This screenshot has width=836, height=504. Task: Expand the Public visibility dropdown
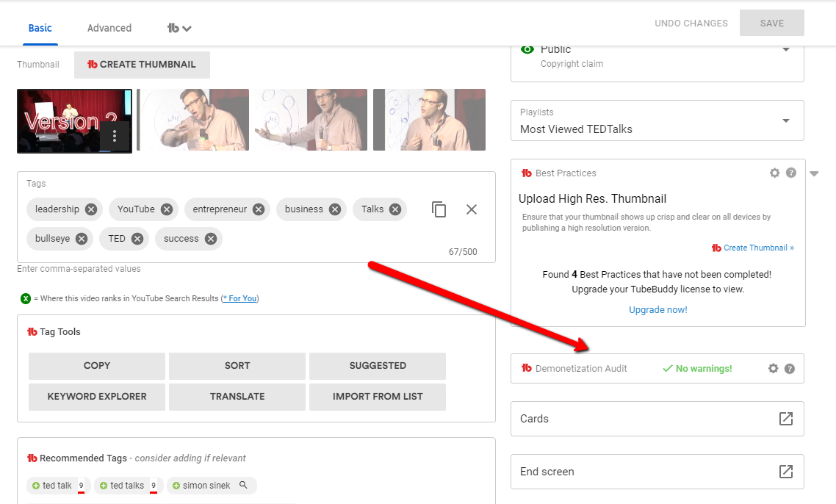point(785,50)
